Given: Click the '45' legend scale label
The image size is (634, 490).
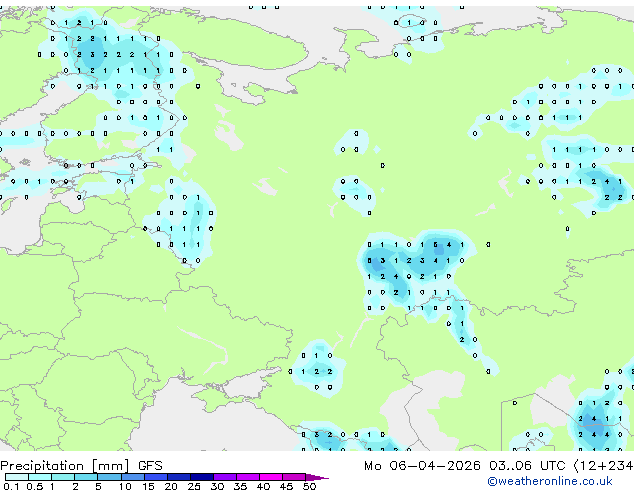Looking at the screenshot, I should point(286,486).
